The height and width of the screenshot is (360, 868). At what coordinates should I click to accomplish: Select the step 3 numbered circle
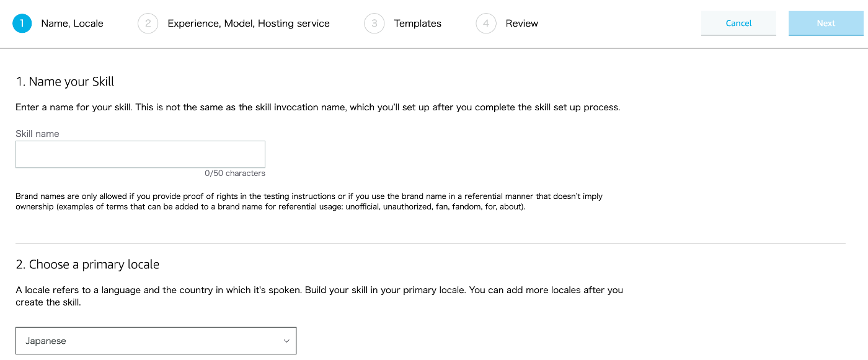(374, 24)
